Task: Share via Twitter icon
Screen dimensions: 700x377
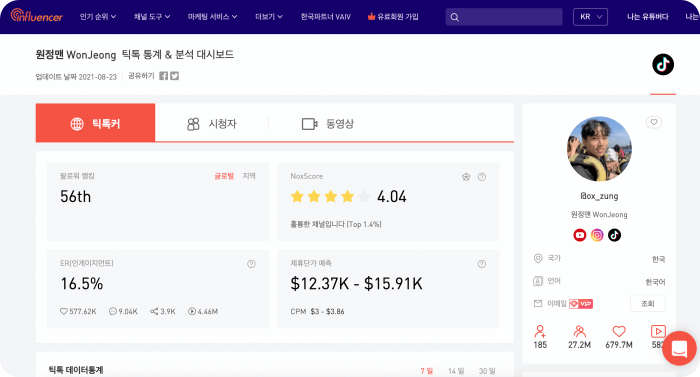Action: [x=175, y=76]
